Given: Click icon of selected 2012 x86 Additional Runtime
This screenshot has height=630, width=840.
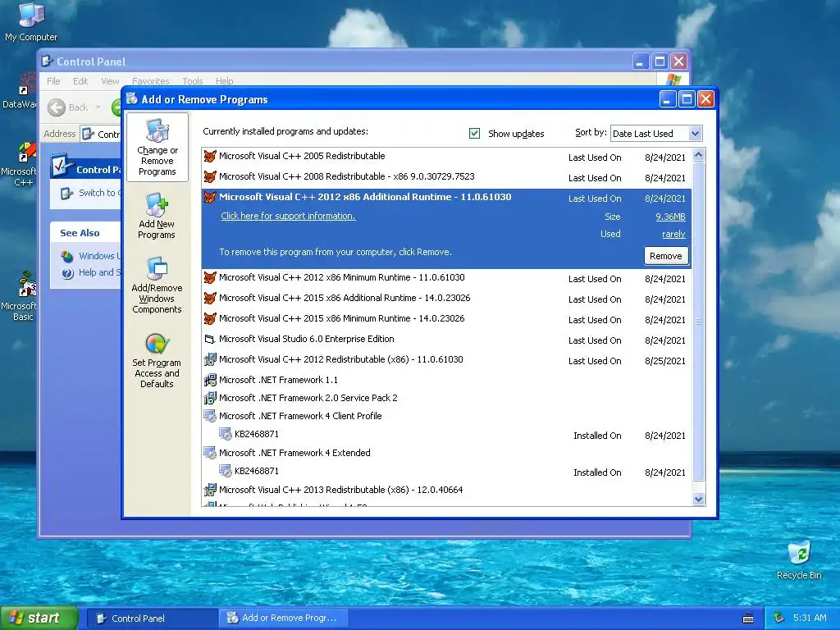Looking at the screenshot, I should click(x=210, y=197).
